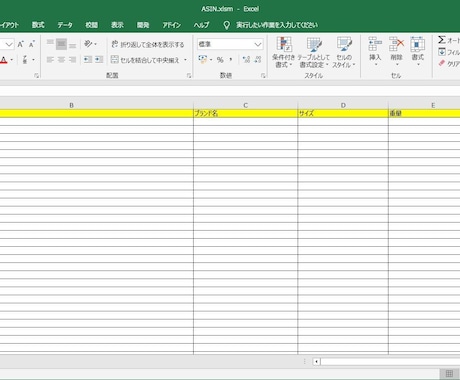Viewport: 460px width, 380px height.
Task: Select the サイズ header cell
Action: point(343,114)
